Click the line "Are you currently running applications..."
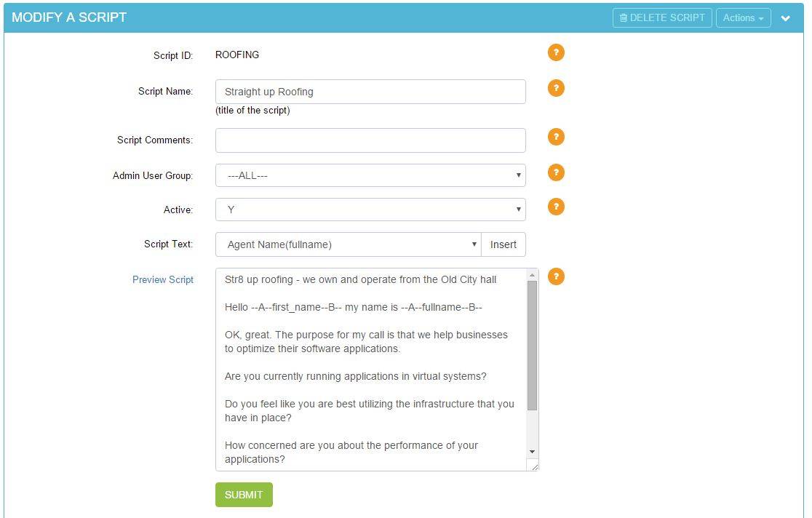The image size is (812, 518). pos(355,376)
